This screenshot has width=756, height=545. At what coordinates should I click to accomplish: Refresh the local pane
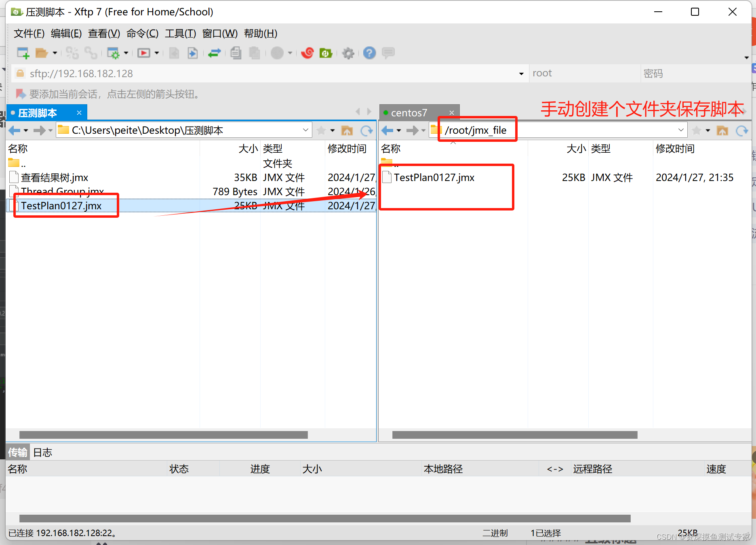click(x=366, y=130)
